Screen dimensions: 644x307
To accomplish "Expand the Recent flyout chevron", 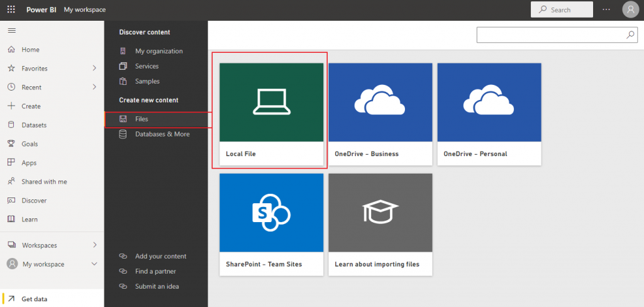I will pos(94,87).
